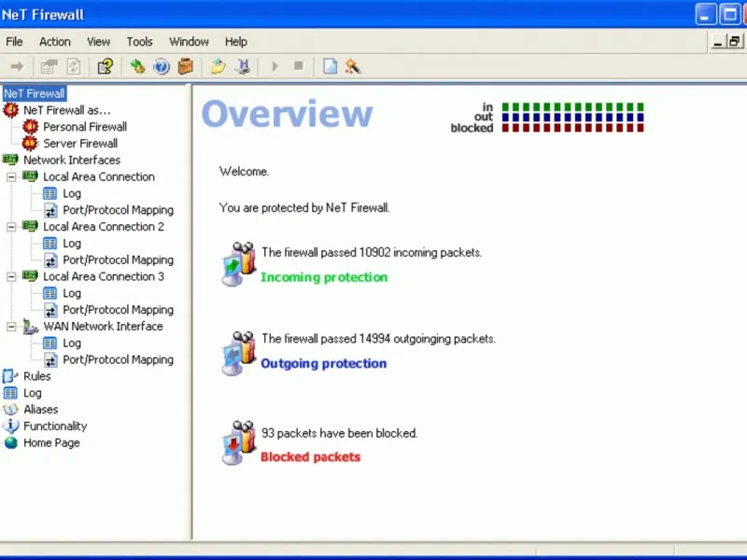Click the incoming protection computer icon
The height and width of the screenshot is (560, 747).
click(x=239, y=264)
